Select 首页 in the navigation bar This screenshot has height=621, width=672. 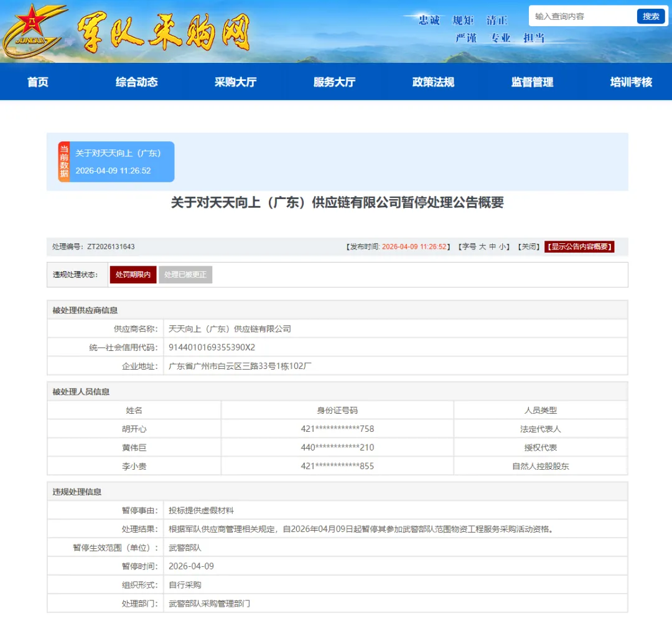click(36, 82)
